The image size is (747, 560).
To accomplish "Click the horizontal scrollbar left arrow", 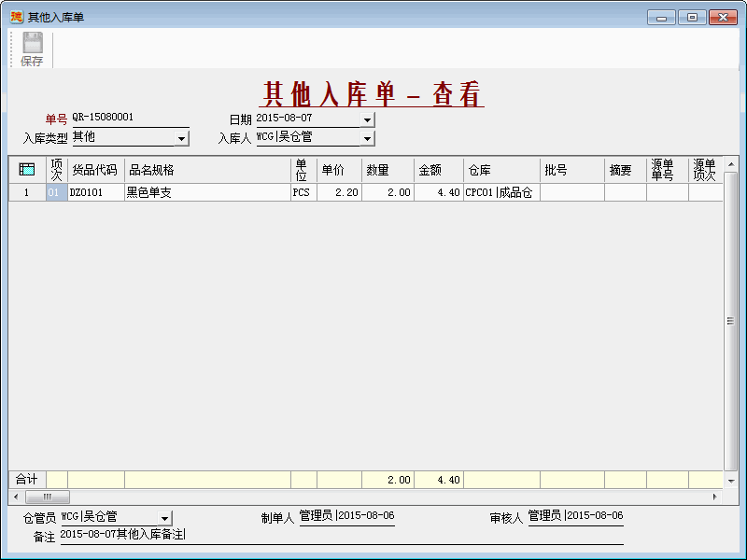I will point(16,497).
